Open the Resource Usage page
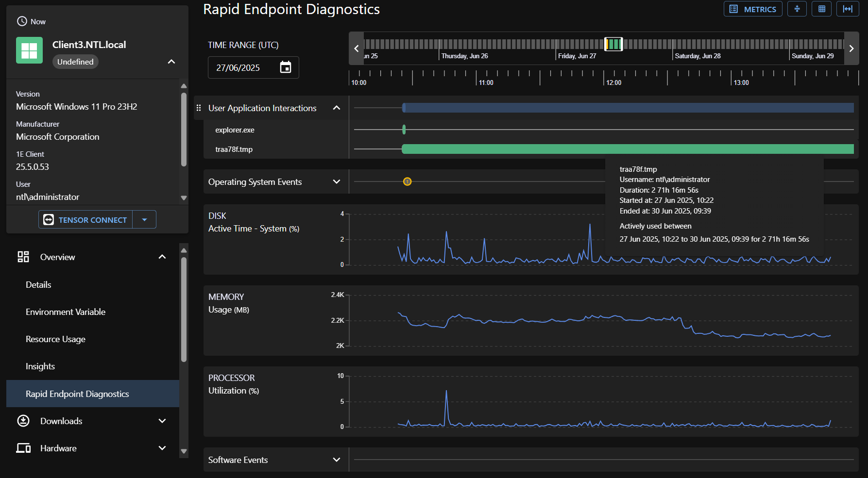868x478 pixels. click(55, 339)
